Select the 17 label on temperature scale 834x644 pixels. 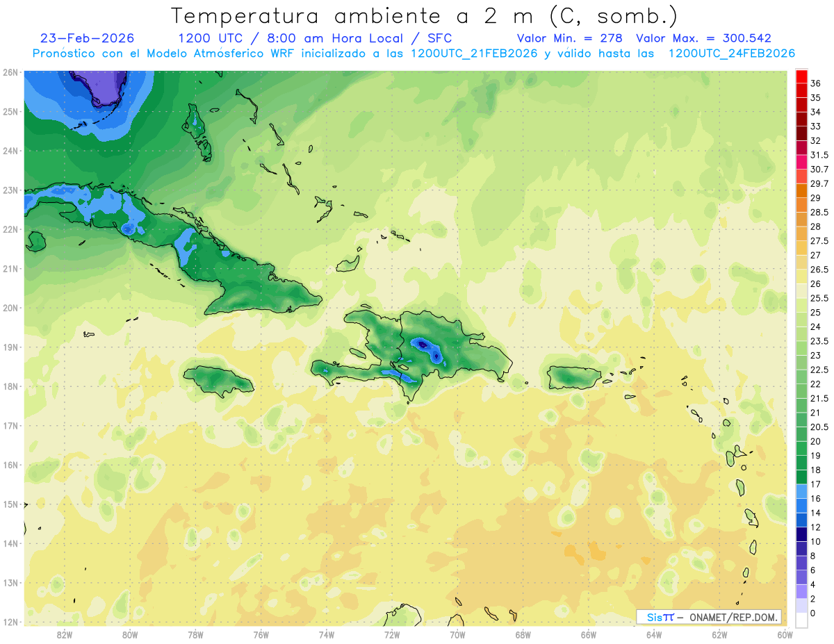[815, 484]
